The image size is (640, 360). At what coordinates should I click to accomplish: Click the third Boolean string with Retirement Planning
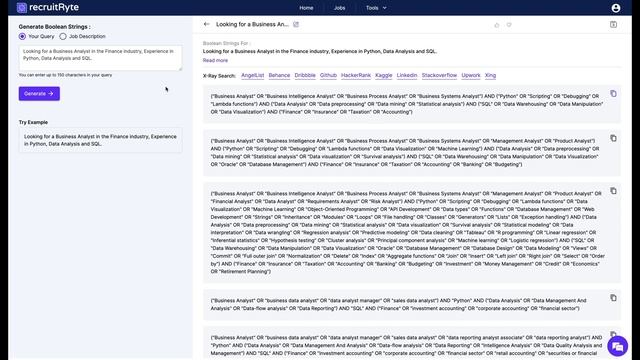[x=407, y=233]
